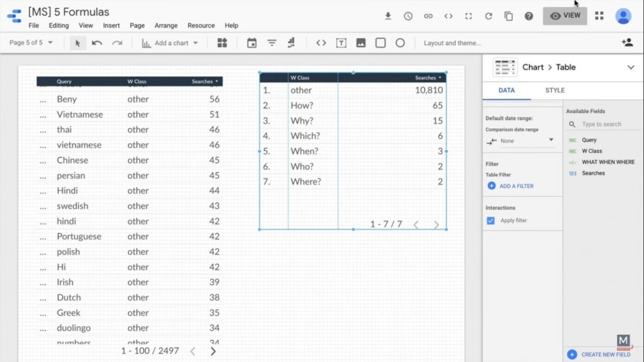
Task: Copy the report using the duplicate icon
Action: 508,17
